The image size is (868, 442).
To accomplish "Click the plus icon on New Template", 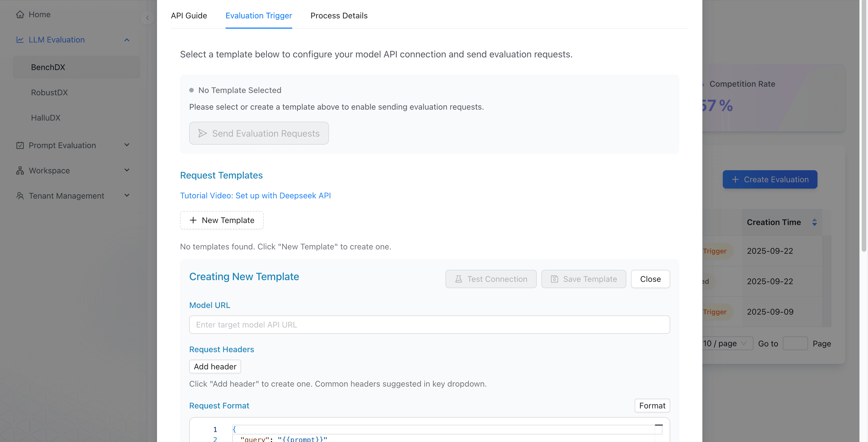I will coord(193,220).
